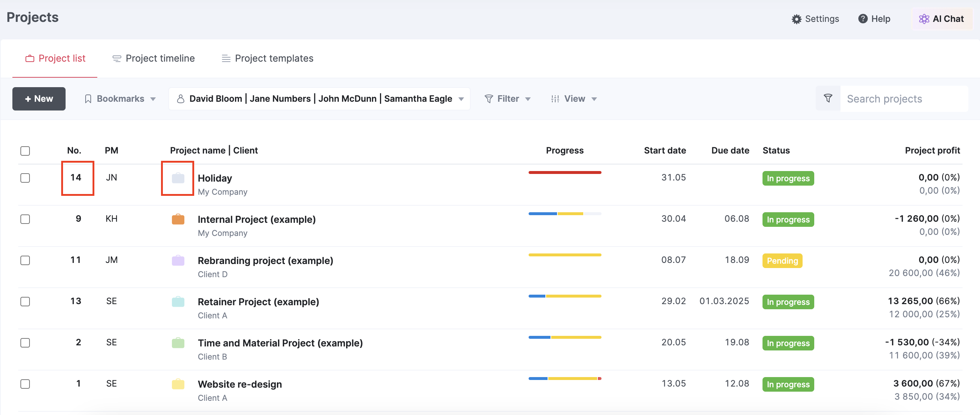Open the Website re-design project link
This screenshot has height=415, width=980.
(x=240, y=384)
